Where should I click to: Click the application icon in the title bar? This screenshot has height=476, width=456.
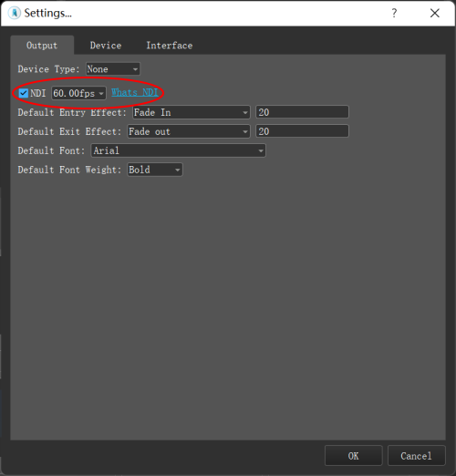pyautogui.click(x=15, y=13)
